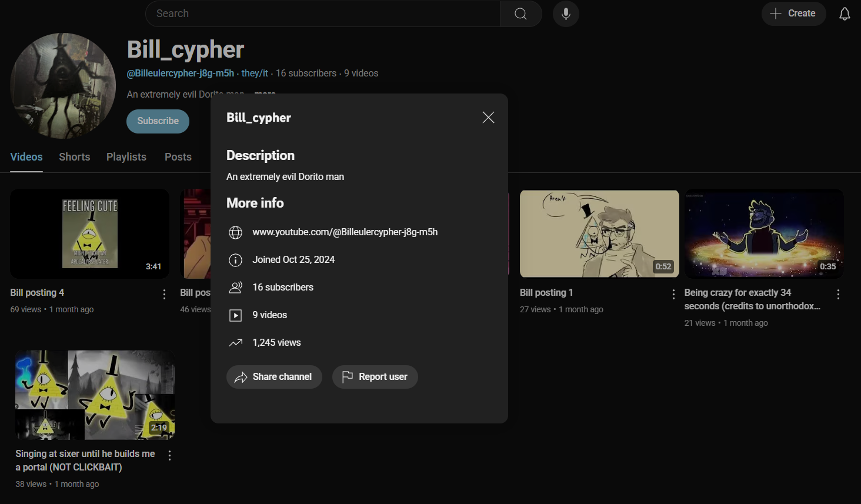Close the Bill_cypher about dialog
861x504 pixels.
pos(488,118)
